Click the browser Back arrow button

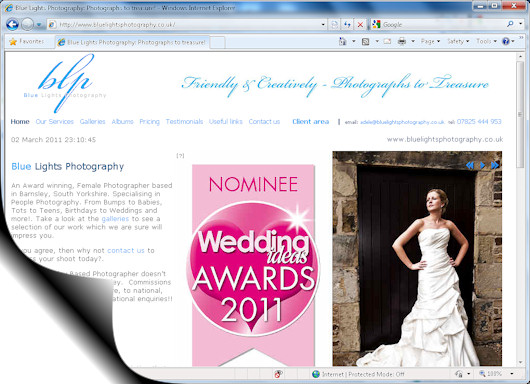(13, 24)
